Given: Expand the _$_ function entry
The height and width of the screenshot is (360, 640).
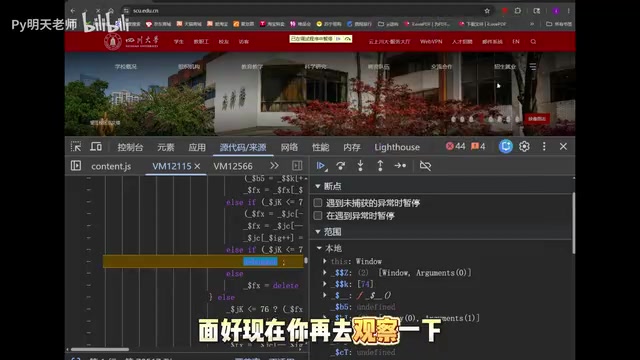Looking at the screenshot, I should pyautogui.click(x=325, y=295).
